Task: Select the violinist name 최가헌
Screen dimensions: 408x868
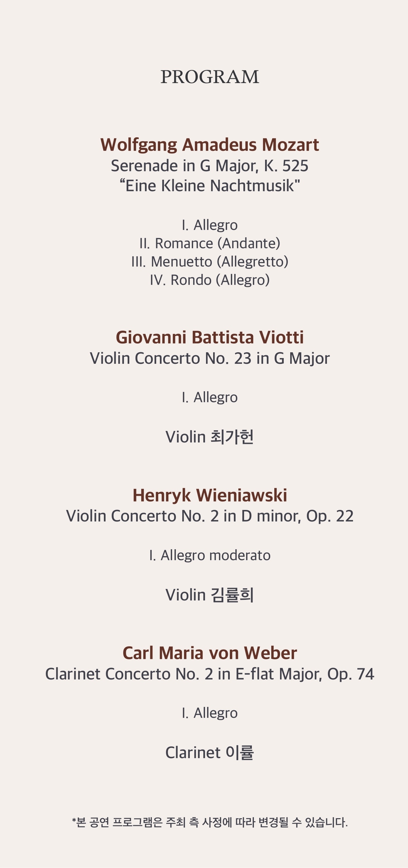Action: click(x=232, y=437)
